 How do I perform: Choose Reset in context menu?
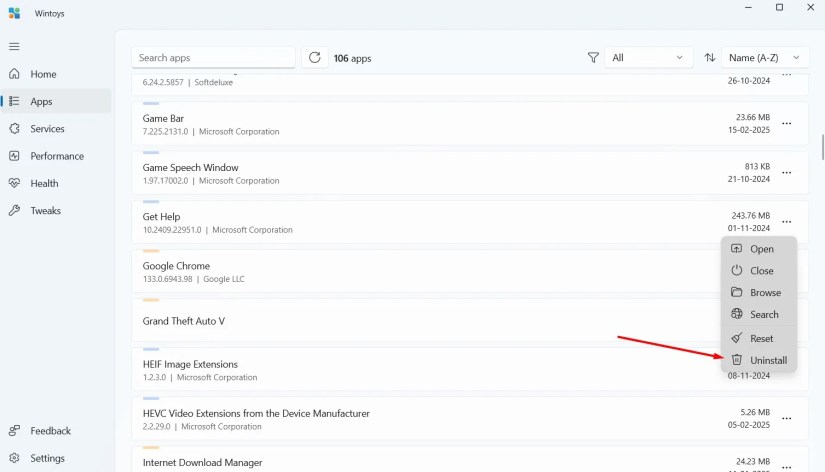click(759, 338)
